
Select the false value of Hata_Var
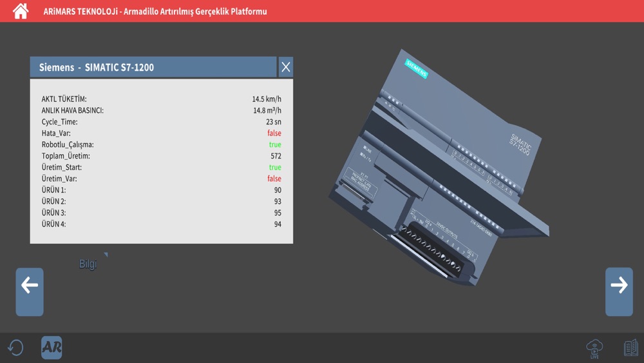tap(274, 133)
